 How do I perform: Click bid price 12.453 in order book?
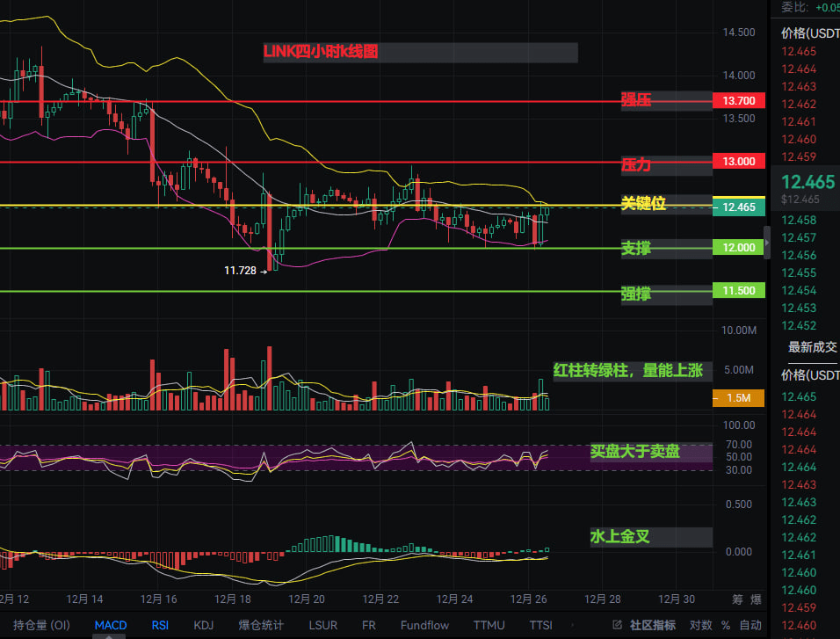(x=799, y=309)
